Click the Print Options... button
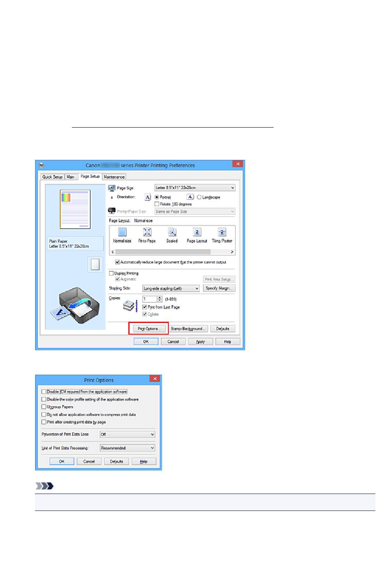The image size is (392, 577). (149, 329)
